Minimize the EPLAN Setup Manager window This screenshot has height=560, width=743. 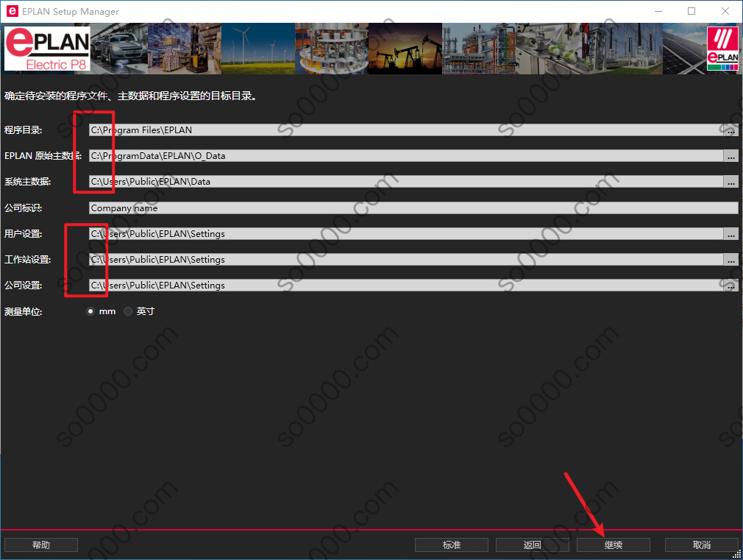click(658, 11)
